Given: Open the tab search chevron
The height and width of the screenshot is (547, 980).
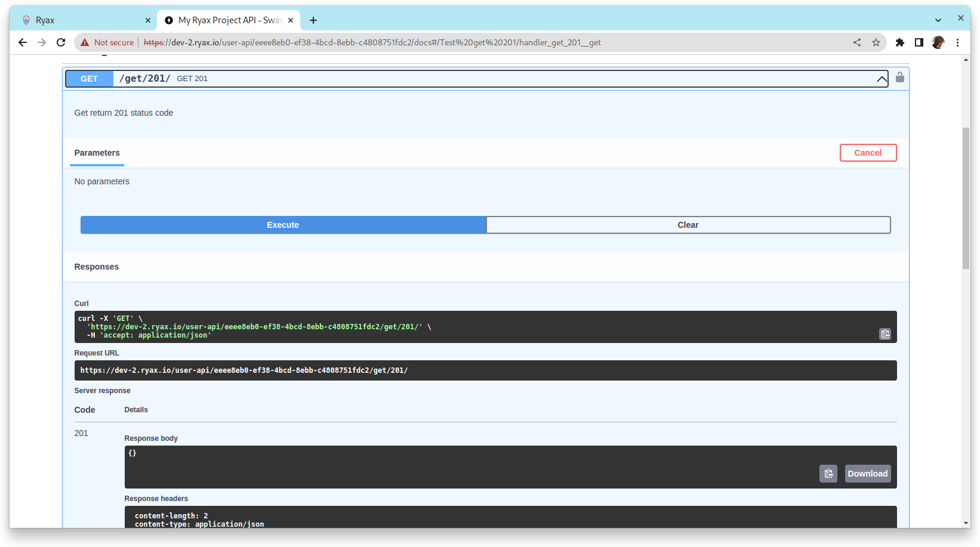Looking at the screenshot, I should [x=939, y=20].
